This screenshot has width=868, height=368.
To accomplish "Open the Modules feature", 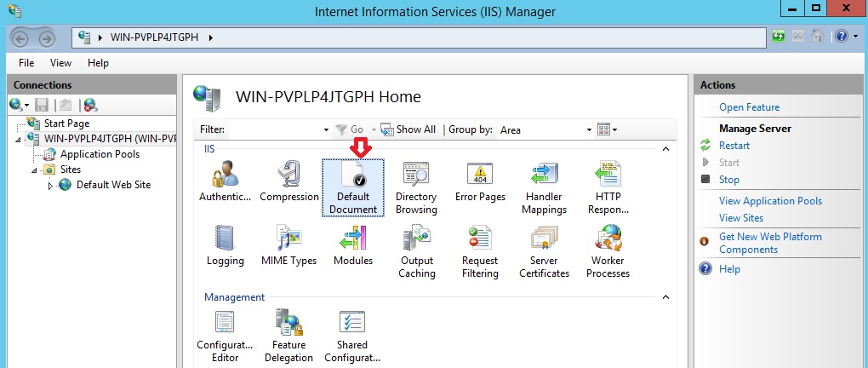I will coord(353,246).
